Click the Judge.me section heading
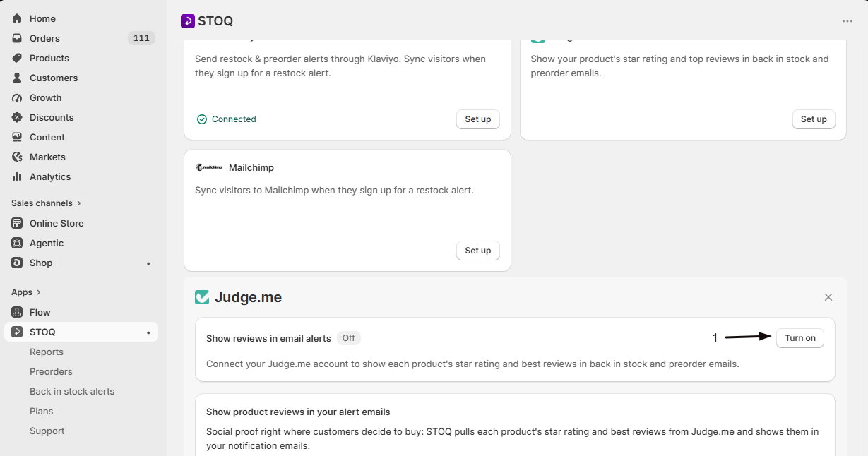This screenshot has width=868, height=456. [248, 297]
